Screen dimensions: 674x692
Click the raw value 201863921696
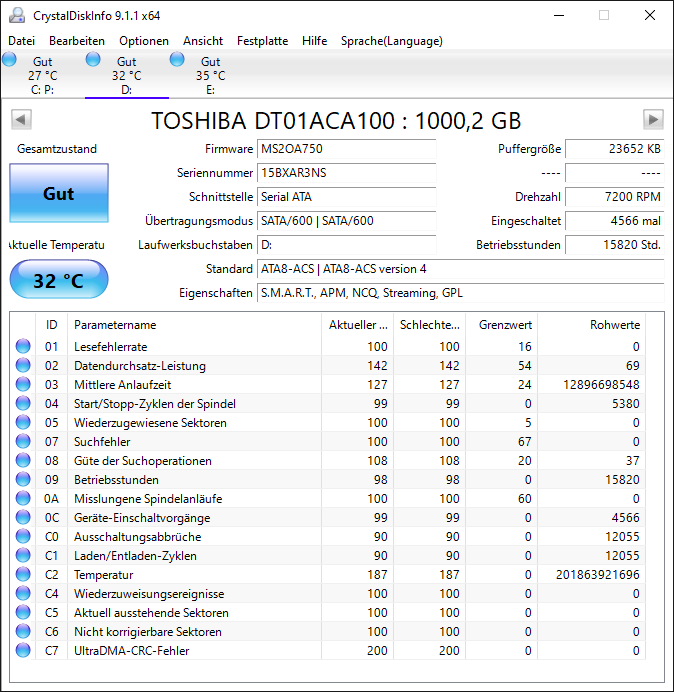598,574
